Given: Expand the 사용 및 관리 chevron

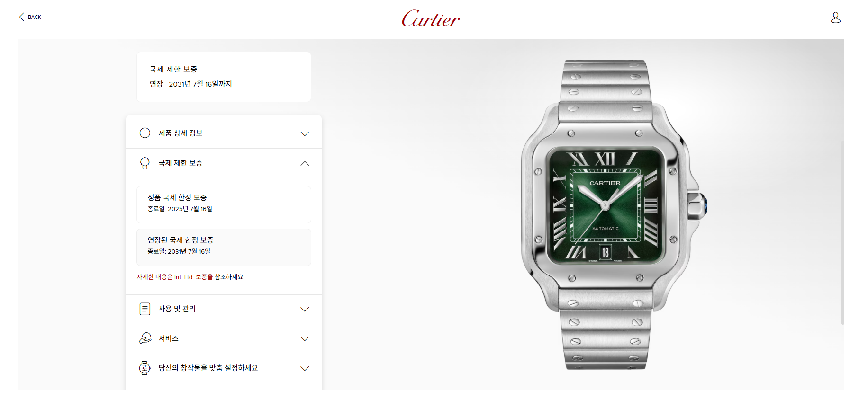Looking at the screenshot, I should (x=305, y=309).
